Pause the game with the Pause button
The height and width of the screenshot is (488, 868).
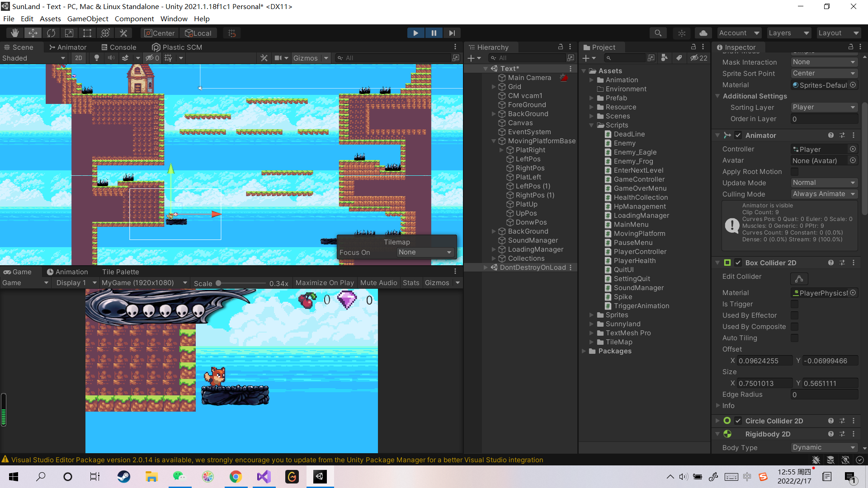pos(434,33)
